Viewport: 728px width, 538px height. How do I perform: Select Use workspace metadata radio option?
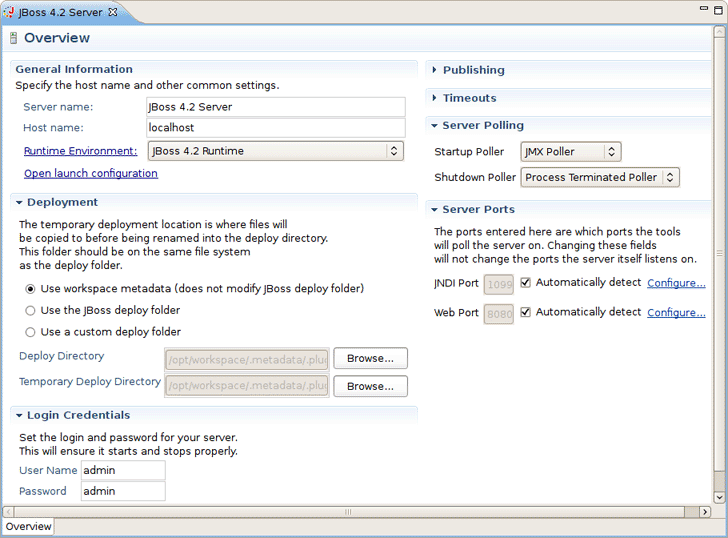(30, 289)
